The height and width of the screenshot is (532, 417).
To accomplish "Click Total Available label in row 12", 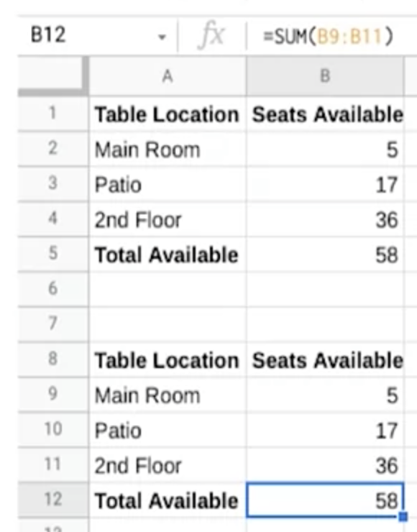I will 166,500.
